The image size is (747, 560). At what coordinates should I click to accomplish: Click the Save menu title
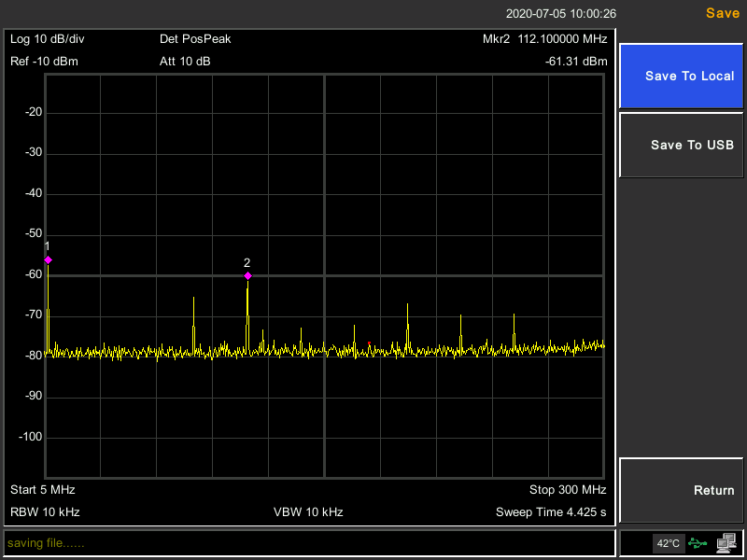722,13
